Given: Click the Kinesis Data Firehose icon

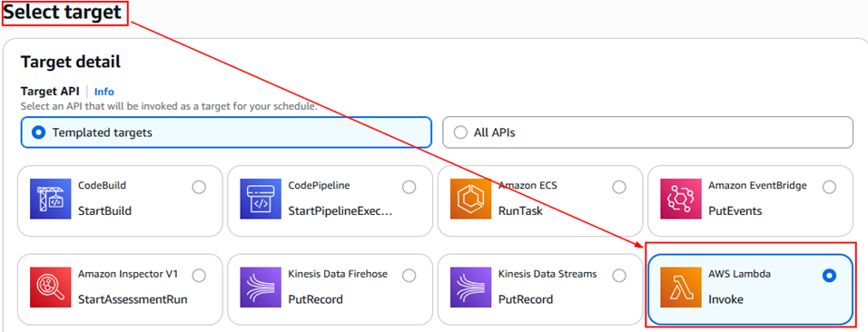Looking at the screenshot, I should tap(261, 288).
